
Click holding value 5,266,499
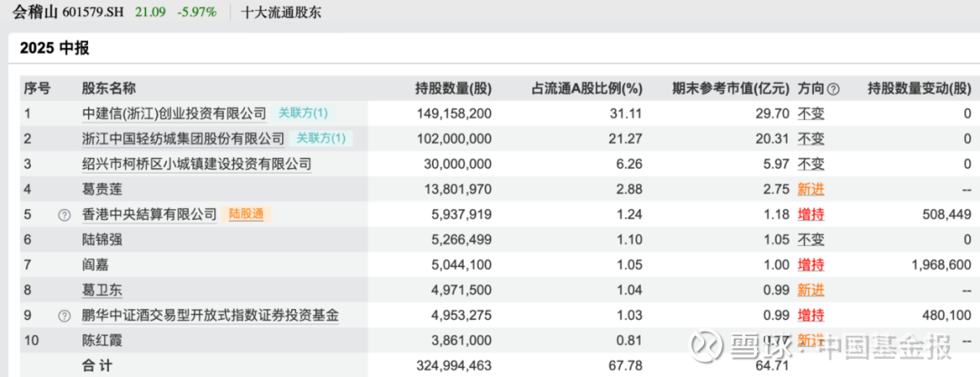[x=462, y=240]
